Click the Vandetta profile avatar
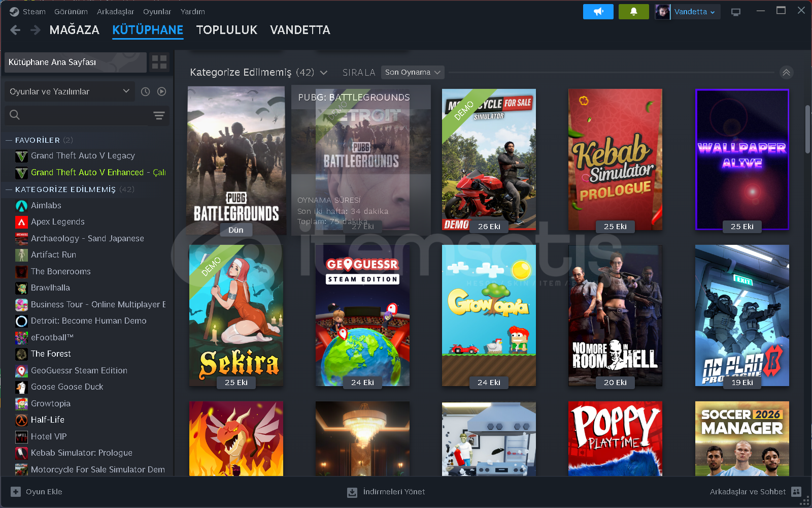 pos(662,12)
